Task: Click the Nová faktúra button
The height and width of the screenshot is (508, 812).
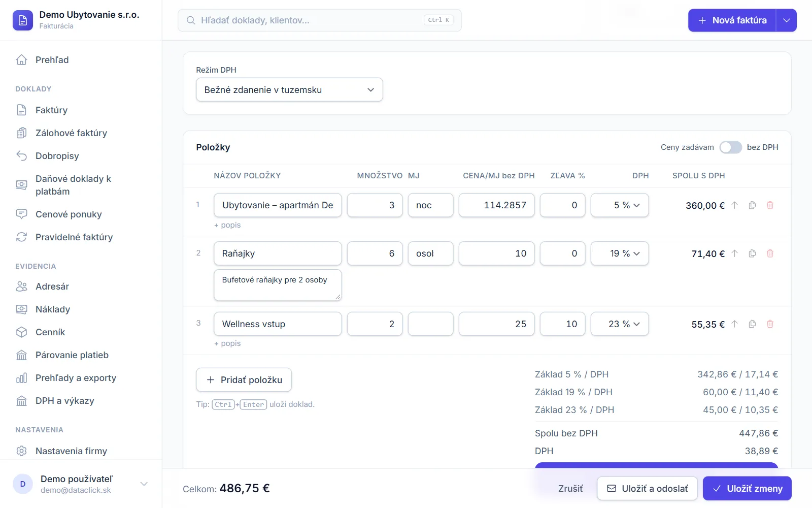Action: 732,20
